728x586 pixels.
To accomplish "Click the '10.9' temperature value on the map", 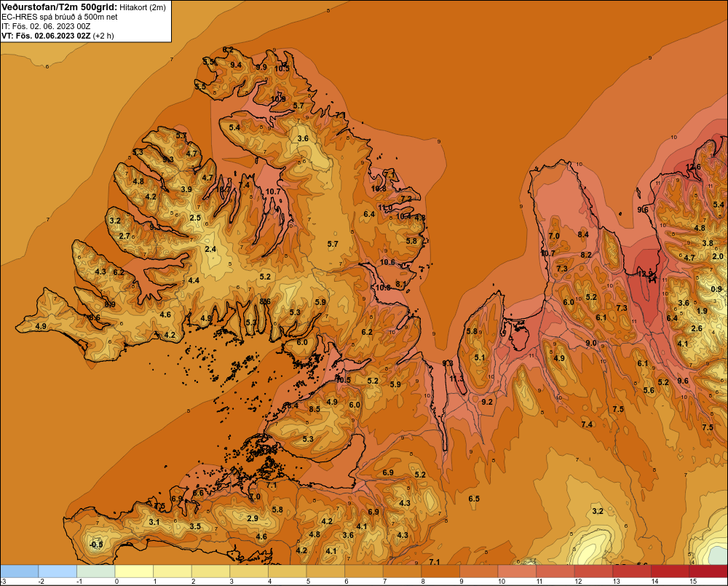I will (278, 98).
